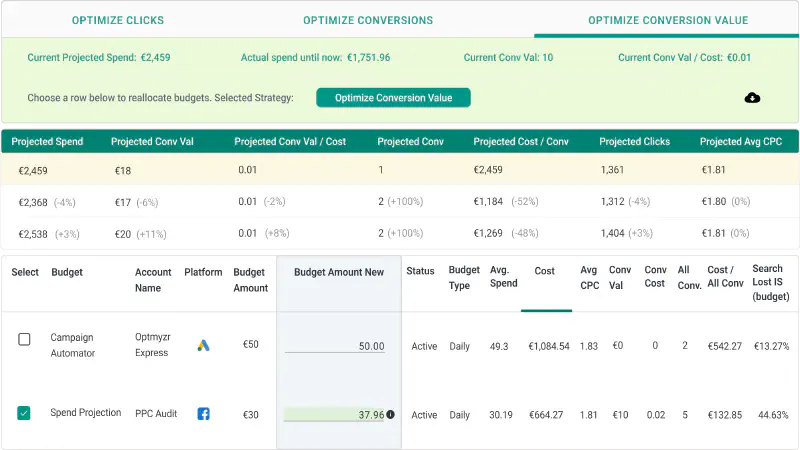This screenshot has width=800, height=450.
Task: Select projection row with €2,459 spend
Action: click(x=400, y=170)
